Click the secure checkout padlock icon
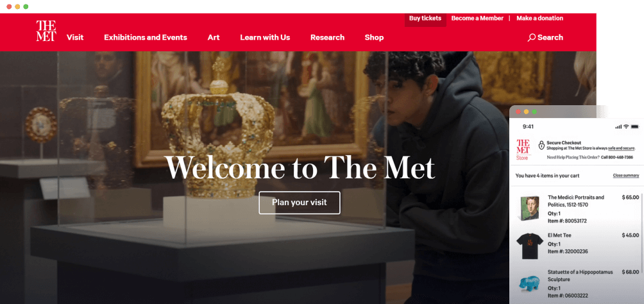The width and height of the screenshot is (644, 304). 541,145
